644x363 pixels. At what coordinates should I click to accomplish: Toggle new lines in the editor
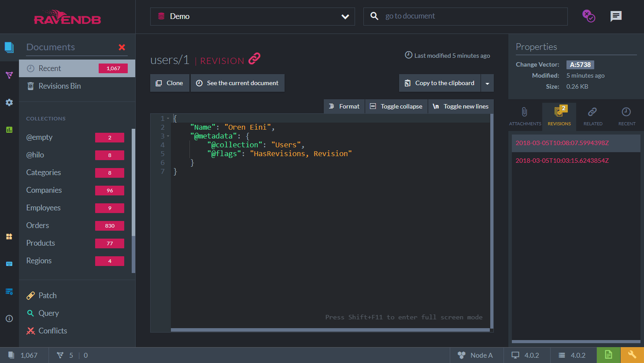click(461, 106)
